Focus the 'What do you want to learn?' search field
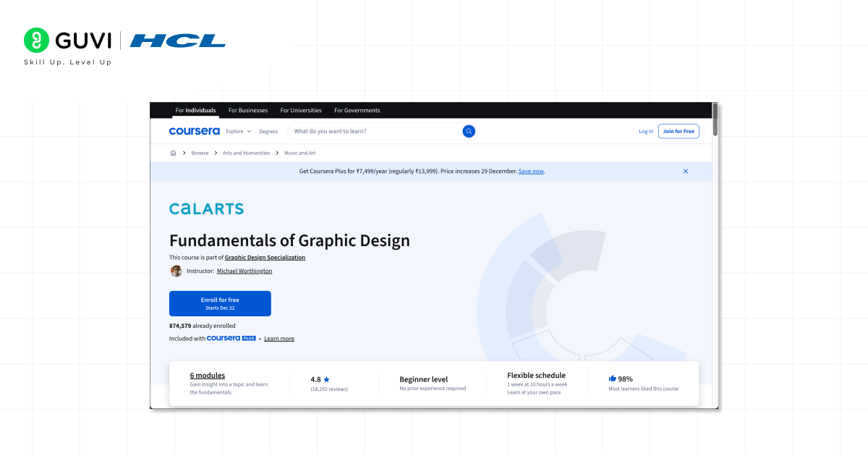The width and height of the screenshot is (868, 456). point(375,132)
